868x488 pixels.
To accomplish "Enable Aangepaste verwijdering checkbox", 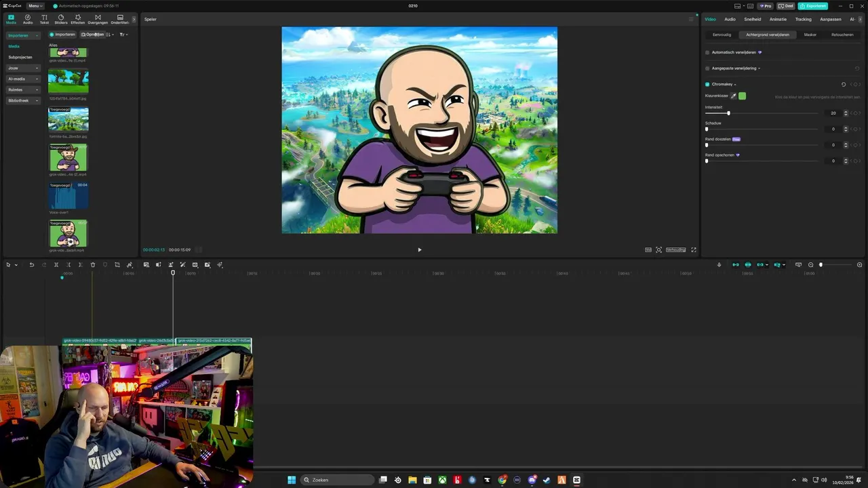I will point(707,68).
